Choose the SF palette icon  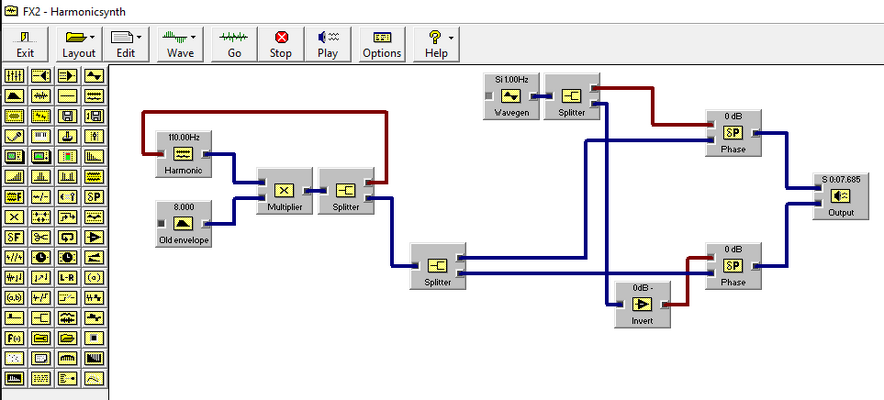(14, 238)
